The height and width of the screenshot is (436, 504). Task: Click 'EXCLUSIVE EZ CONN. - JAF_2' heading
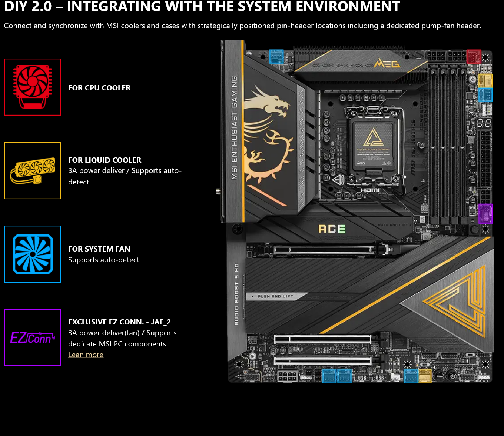click(119, 322)
